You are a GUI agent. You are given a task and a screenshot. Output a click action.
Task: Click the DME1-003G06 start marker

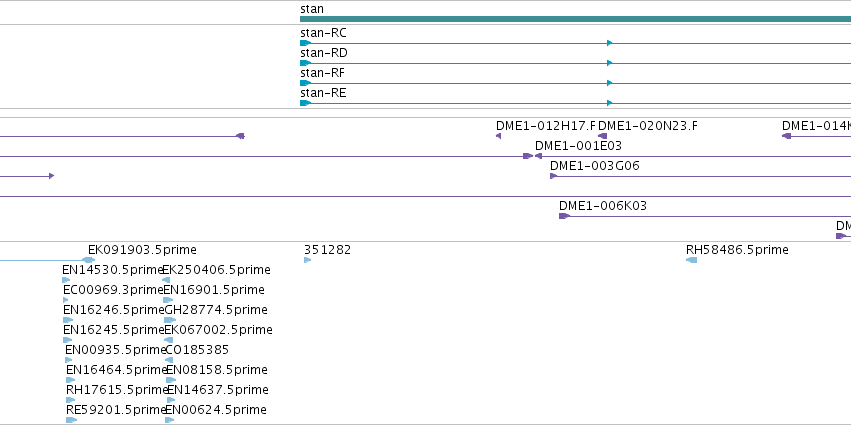[x=554, y=176]
